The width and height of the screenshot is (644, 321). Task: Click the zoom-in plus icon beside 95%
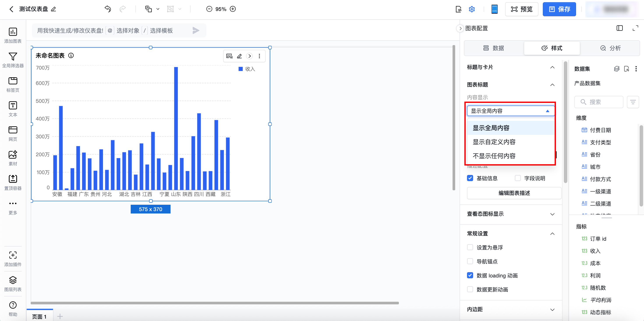[x=233, y=9]
